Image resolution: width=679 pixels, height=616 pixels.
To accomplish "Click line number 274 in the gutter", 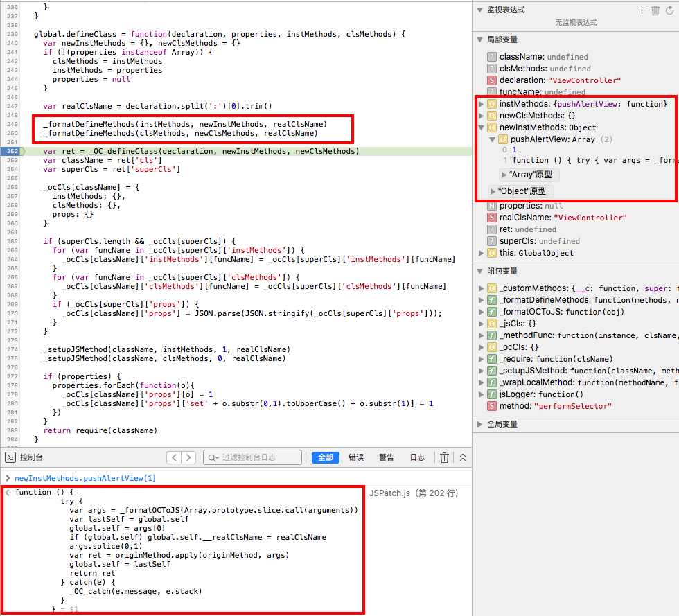I will click(x=12, y=350).
